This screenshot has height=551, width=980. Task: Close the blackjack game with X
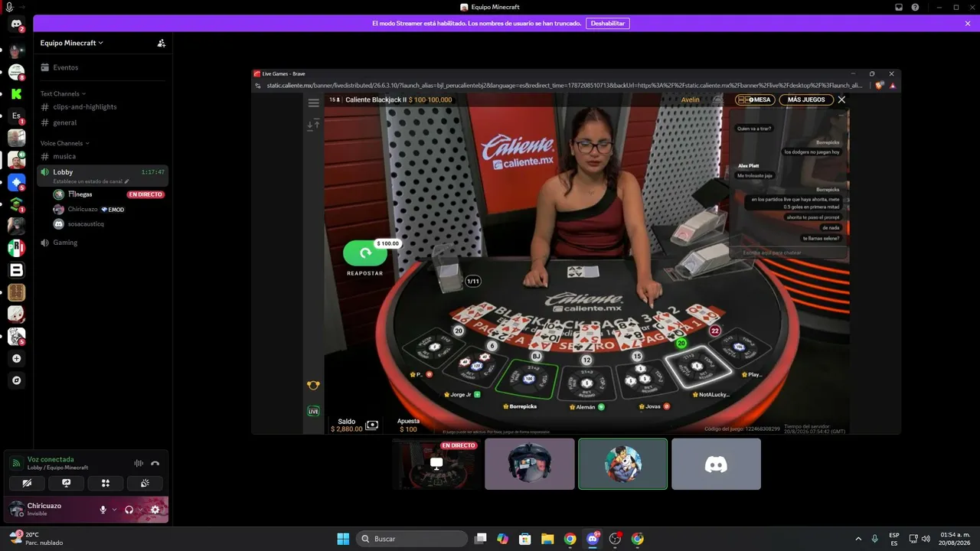[841, 99]
